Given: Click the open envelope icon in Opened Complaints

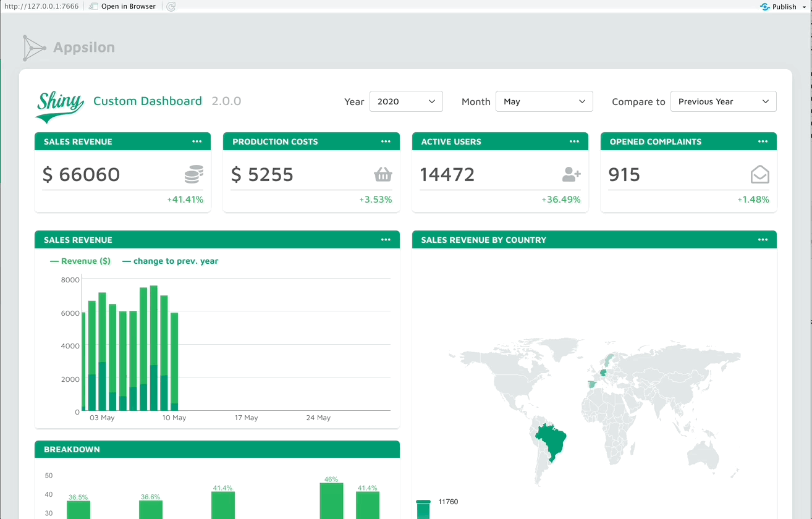Looking at the screenshot, I should 759,175.
